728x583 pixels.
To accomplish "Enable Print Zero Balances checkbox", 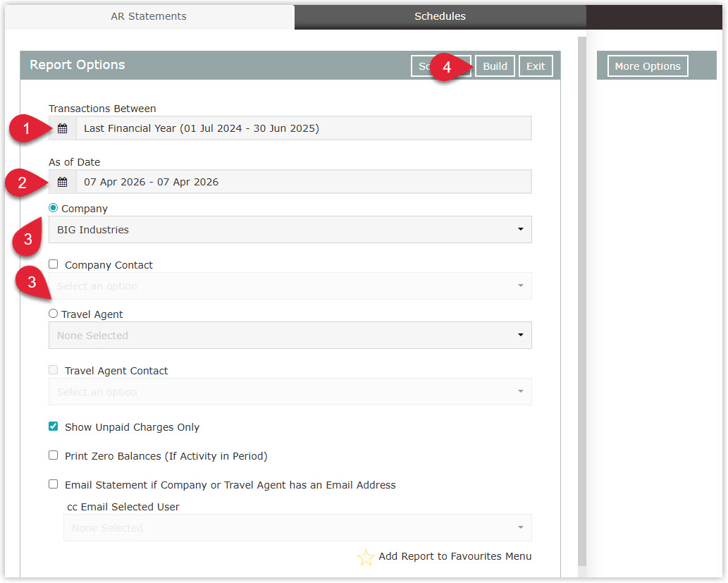I will coord(54,455).
